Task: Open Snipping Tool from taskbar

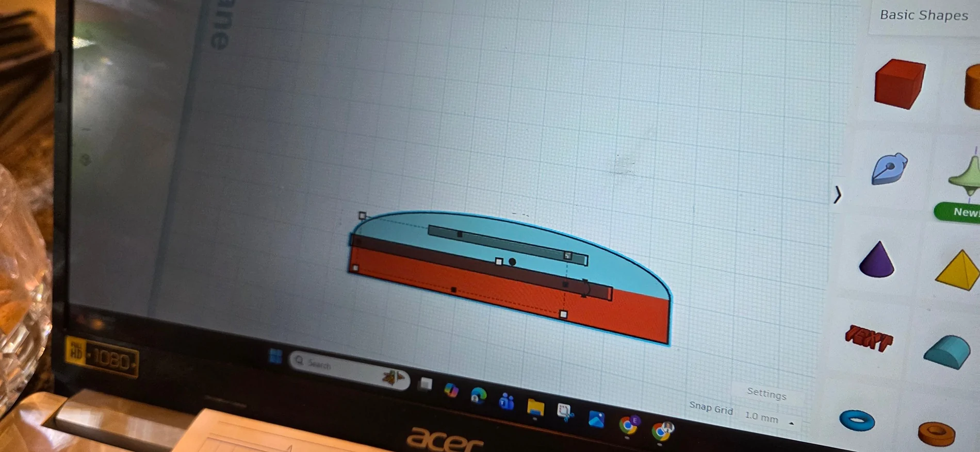Action: (565, 412)
